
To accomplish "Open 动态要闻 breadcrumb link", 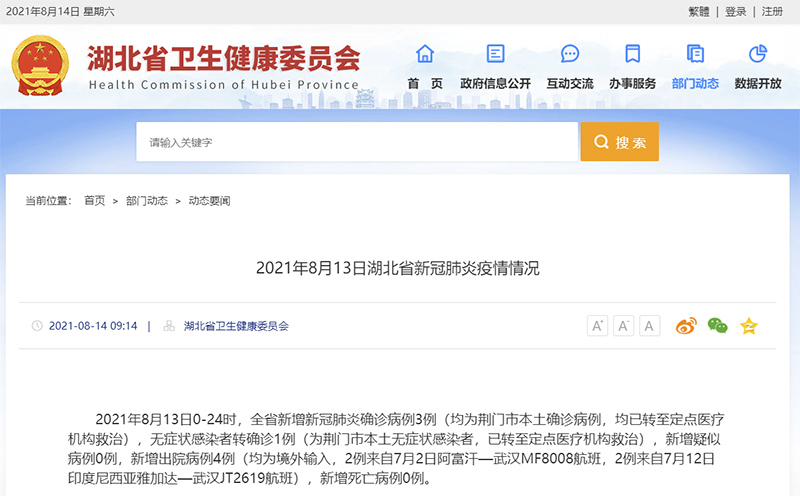I will [209, 201].
